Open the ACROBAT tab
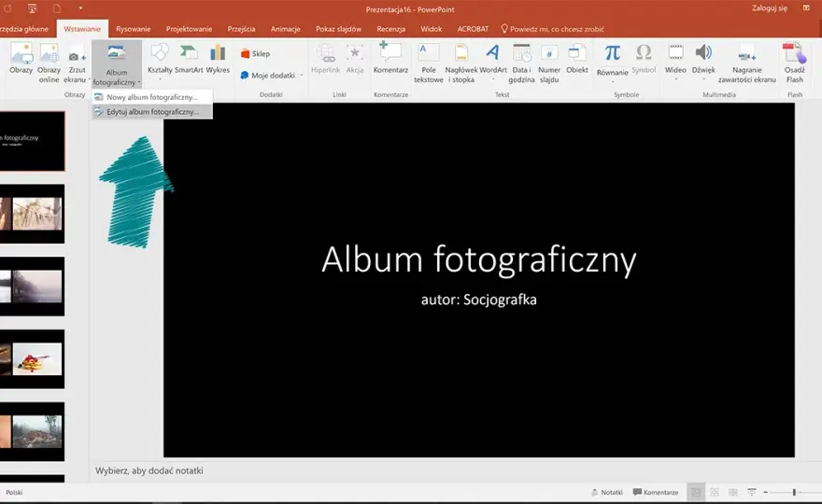The height and width of the screenshot is (504, 822). tap(473, 29)
